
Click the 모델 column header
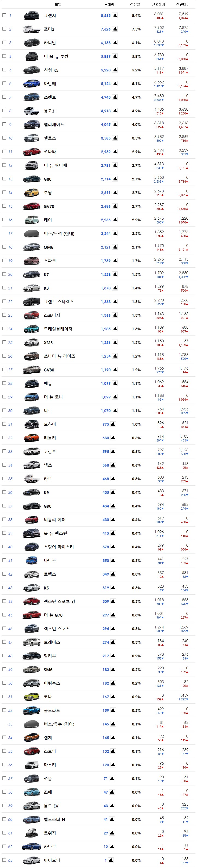[58, 4]
